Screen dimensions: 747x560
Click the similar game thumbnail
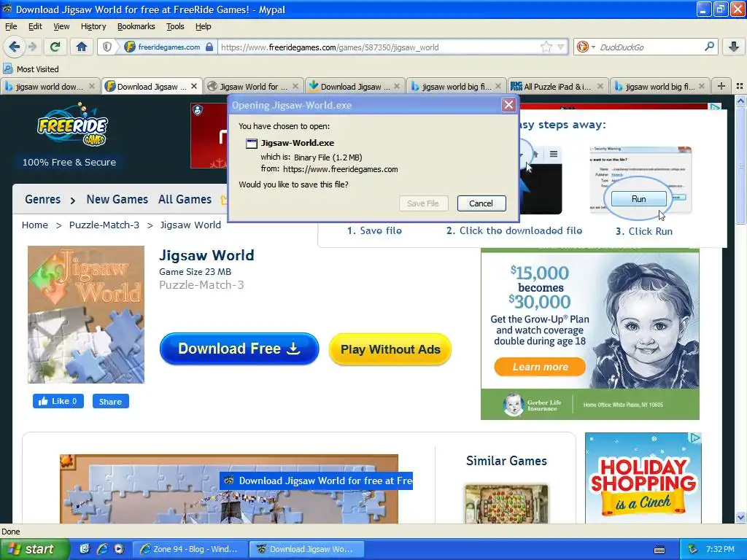tap(506, 504)
